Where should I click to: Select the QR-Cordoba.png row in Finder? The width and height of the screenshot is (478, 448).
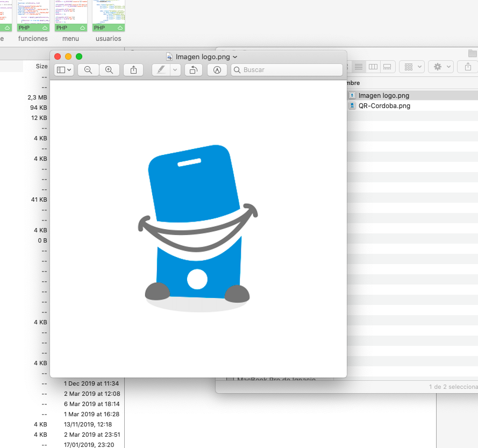tap(412, 106)
